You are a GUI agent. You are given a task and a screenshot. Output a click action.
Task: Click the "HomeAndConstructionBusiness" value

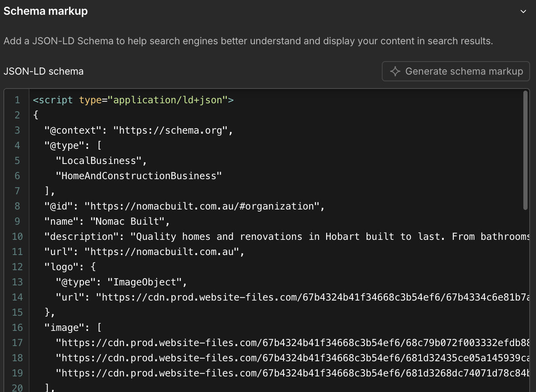click(x=139, y=176)
